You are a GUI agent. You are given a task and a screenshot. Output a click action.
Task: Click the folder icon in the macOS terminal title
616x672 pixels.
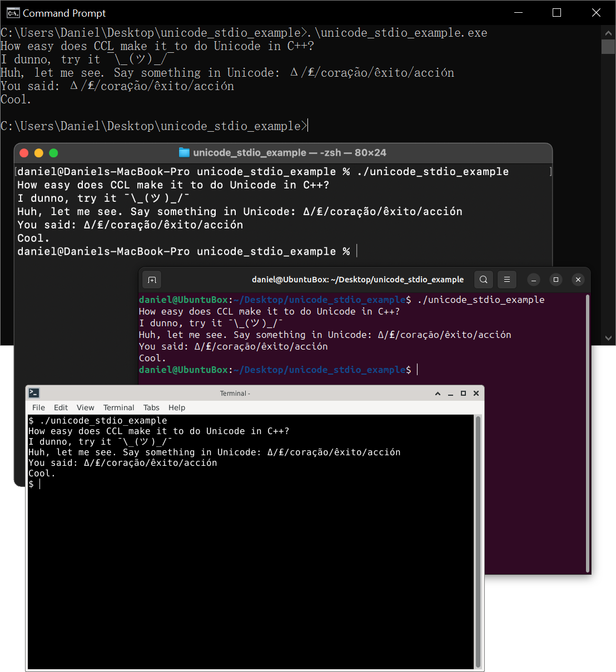click(183, 152)
